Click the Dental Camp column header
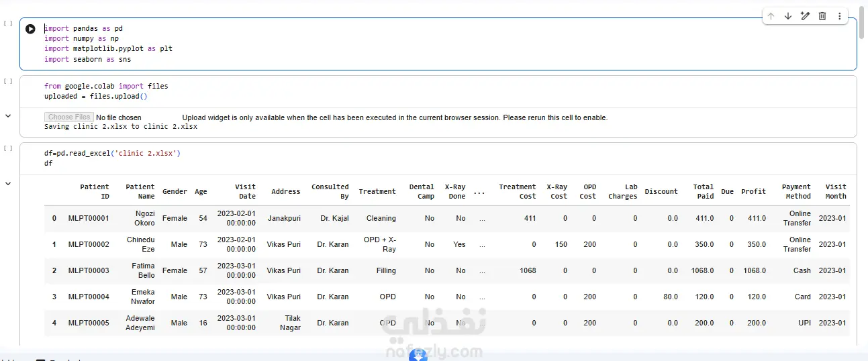 [x=422, y=191]
